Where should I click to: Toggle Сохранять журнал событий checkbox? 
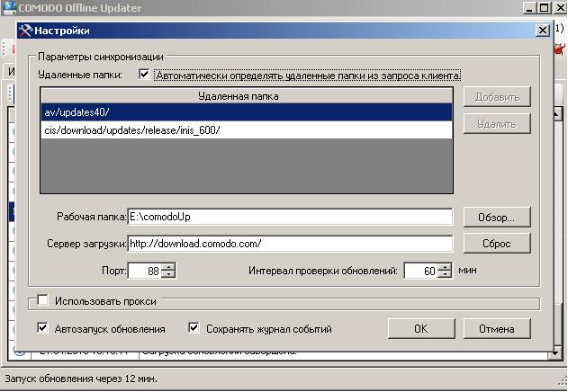coord(194,328)
